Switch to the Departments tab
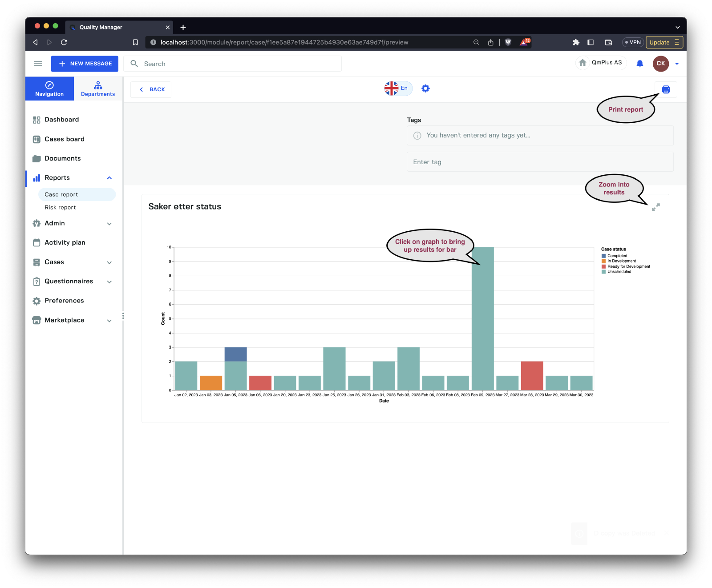This screenshot has width=712, height=588. point(98,89)
